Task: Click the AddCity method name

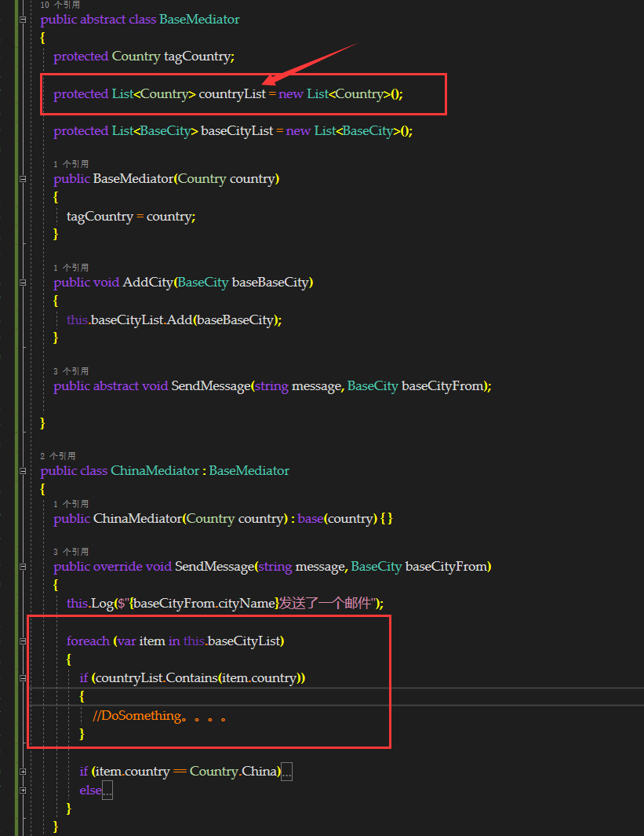Action: click(x=148, y=283)
